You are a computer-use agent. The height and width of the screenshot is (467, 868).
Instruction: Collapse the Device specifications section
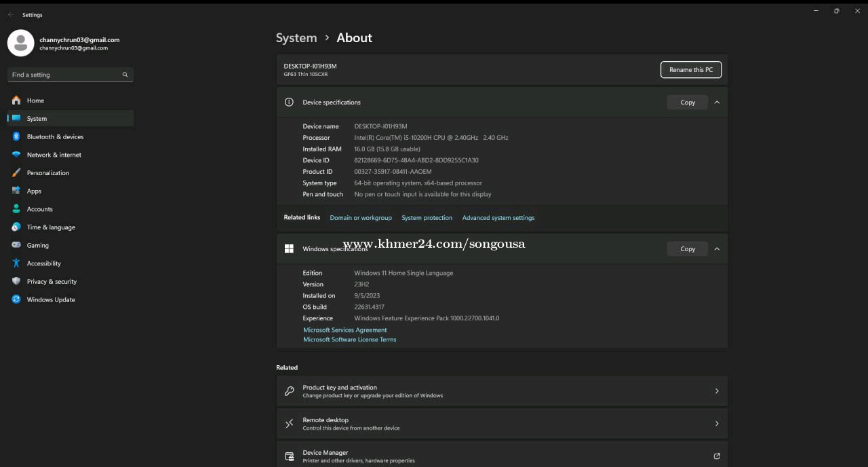(717, 102)
